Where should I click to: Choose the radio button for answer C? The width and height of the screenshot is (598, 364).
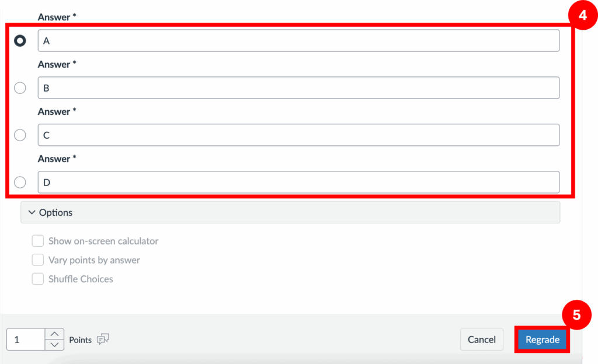tap(20, 135)
